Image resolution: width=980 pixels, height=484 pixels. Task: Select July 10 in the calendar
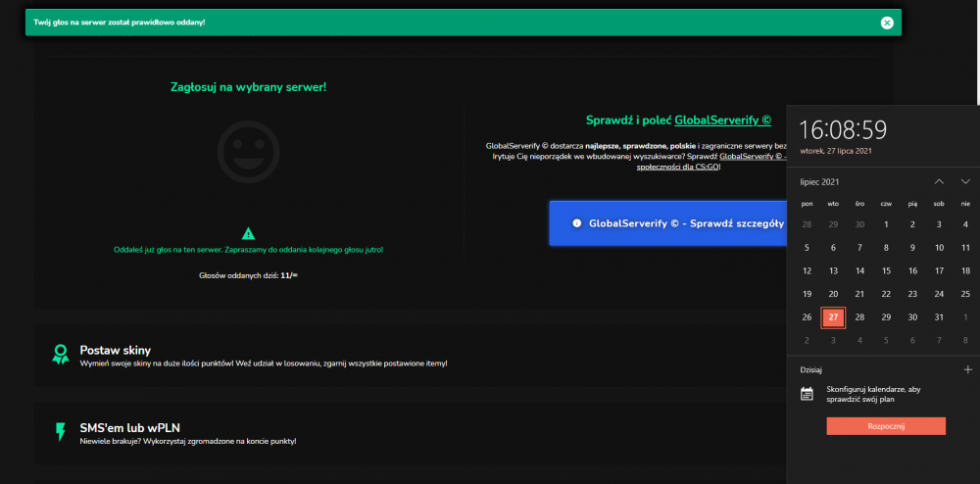939,248
